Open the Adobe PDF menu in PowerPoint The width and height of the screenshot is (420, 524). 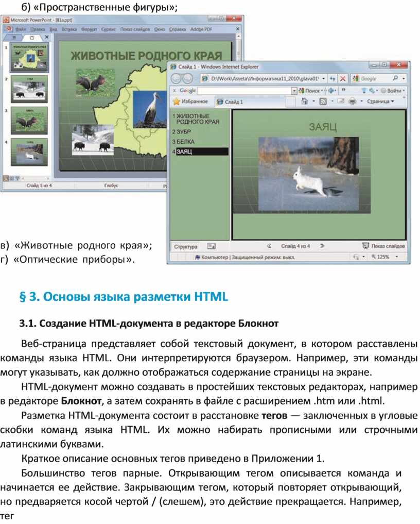click(201, 29)
